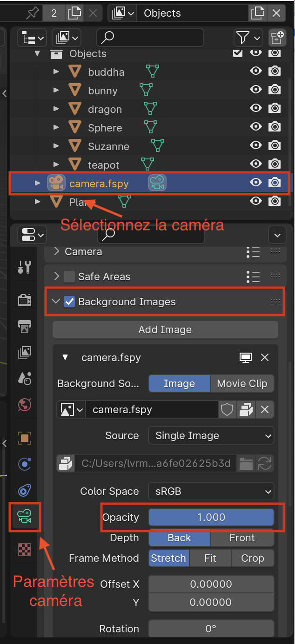Set frame method to Fit

click(x=210, y=559)
